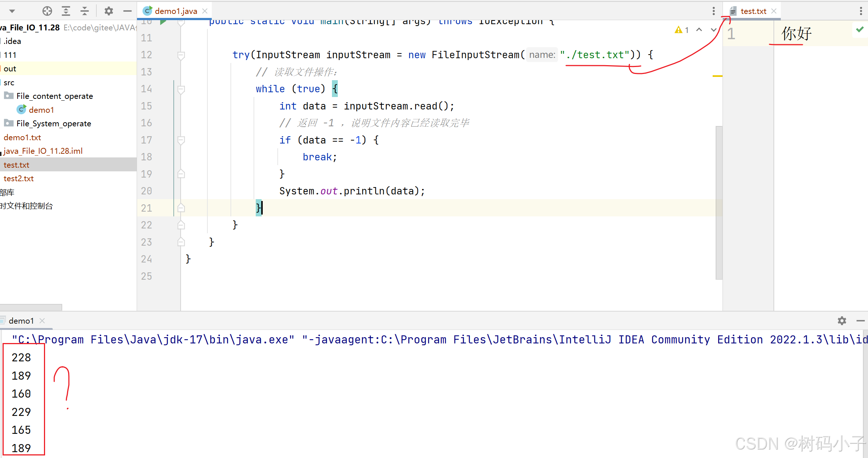
Task: Open project panel settings gear
Action: (108, 11)
